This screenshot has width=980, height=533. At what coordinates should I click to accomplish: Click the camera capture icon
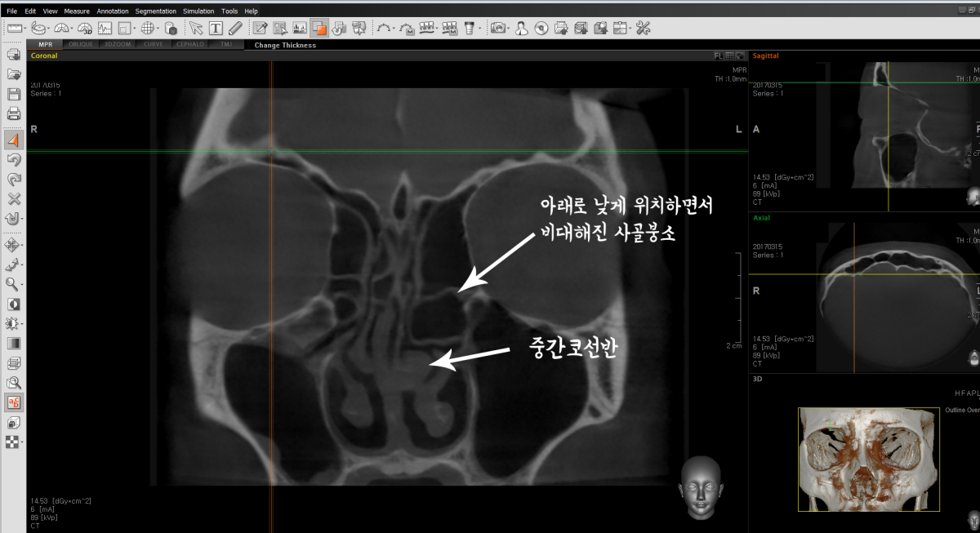coord(497,28)
